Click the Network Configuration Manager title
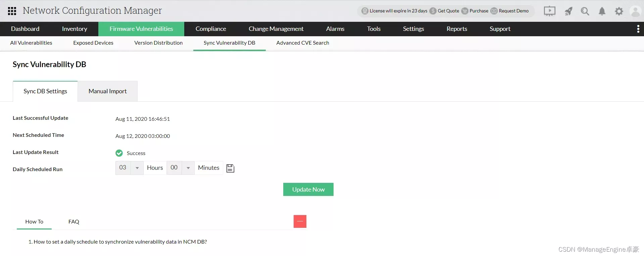The height and width of the screenshot is (256, 644). click(92, 11)
